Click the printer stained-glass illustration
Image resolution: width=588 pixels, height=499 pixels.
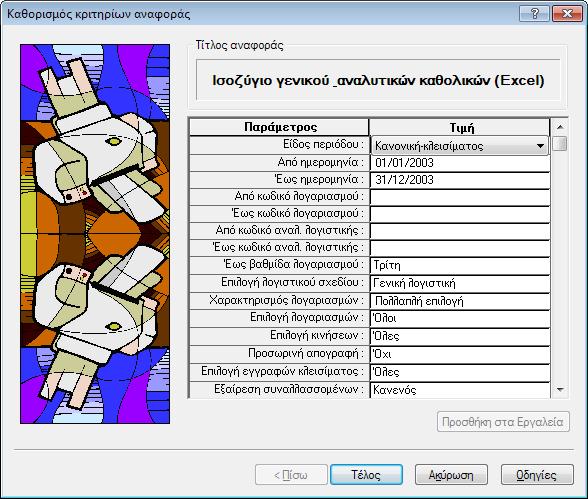pyautogui.click(x=95, y=234)
